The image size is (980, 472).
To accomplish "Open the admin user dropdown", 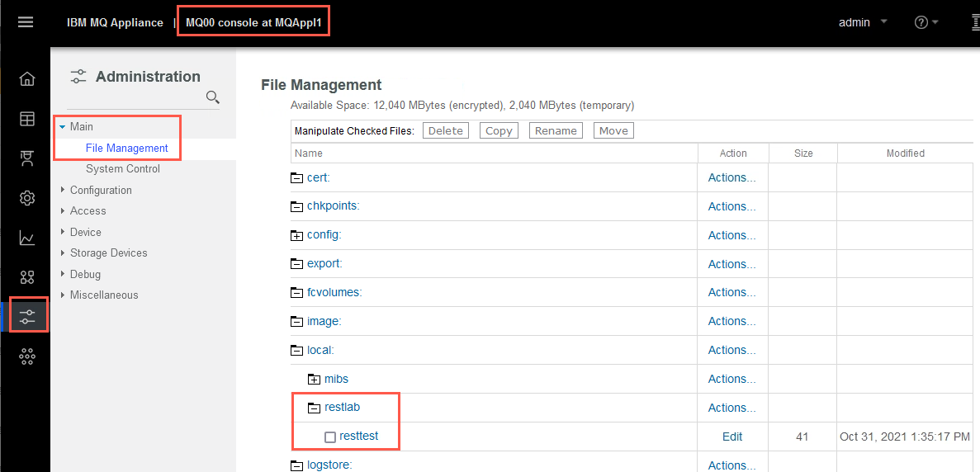I will (x=863, y=22).
